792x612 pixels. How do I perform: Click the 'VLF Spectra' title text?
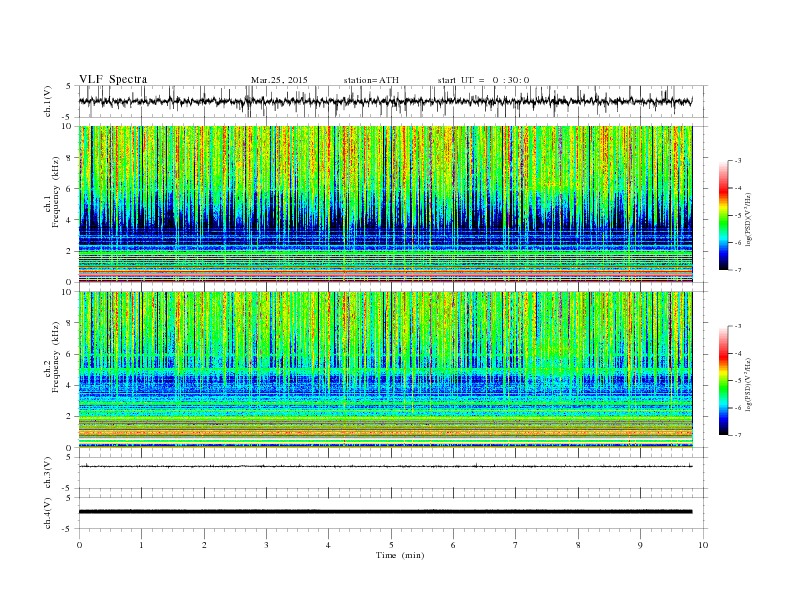point(113,79)
